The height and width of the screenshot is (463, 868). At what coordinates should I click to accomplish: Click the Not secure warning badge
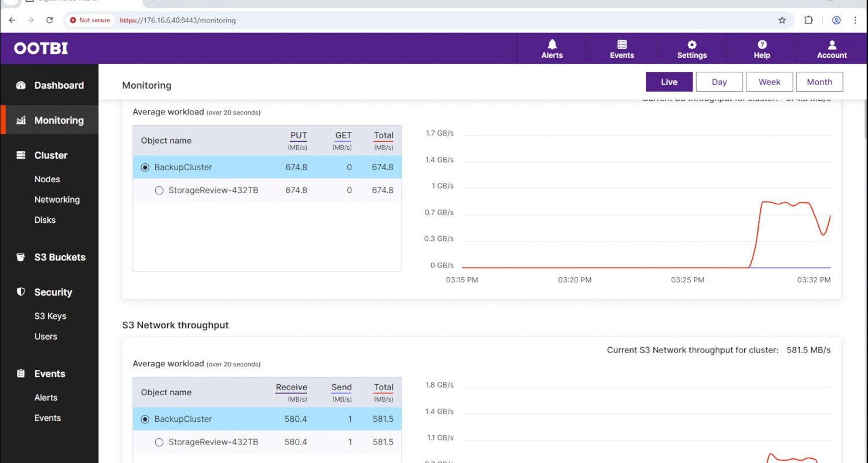pos(90,20)
